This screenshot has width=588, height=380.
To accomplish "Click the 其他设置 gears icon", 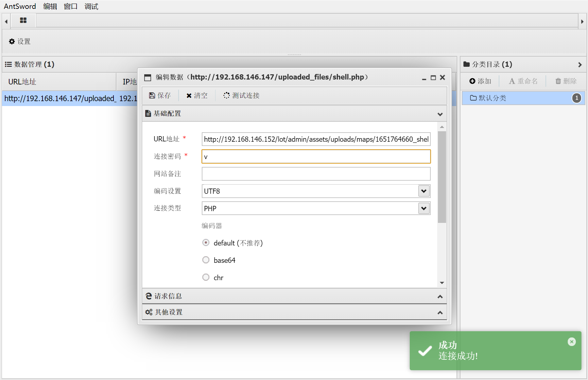I will (x=149, y=312).
